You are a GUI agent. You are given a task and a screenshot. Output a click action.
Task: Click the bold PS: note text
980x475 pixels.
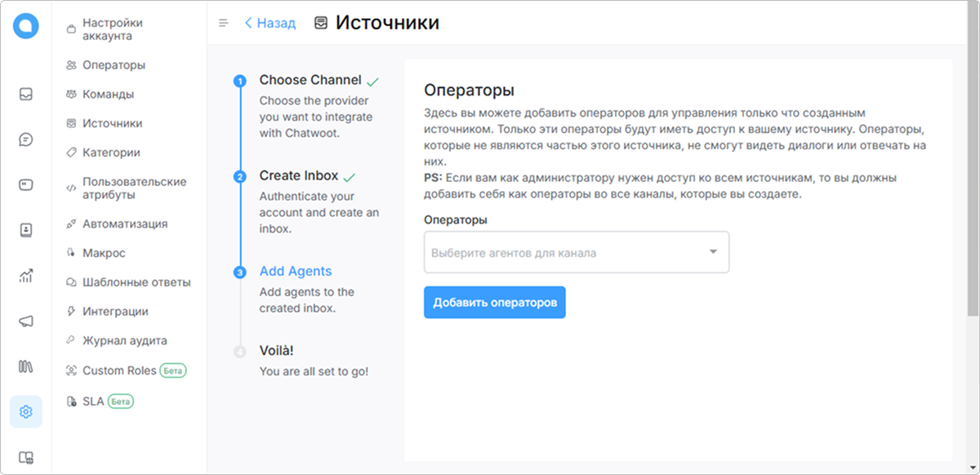433,177
